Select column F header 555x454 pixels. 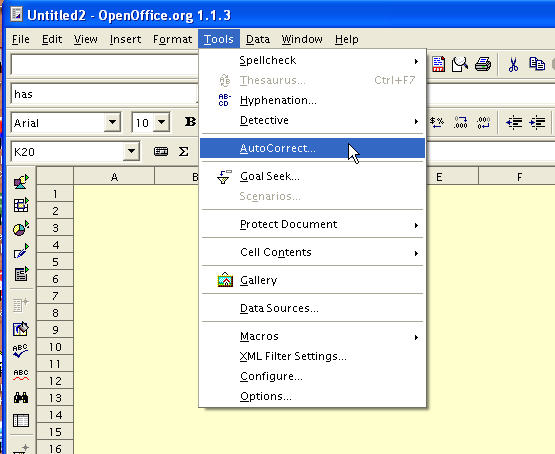(x=519, y=177)
